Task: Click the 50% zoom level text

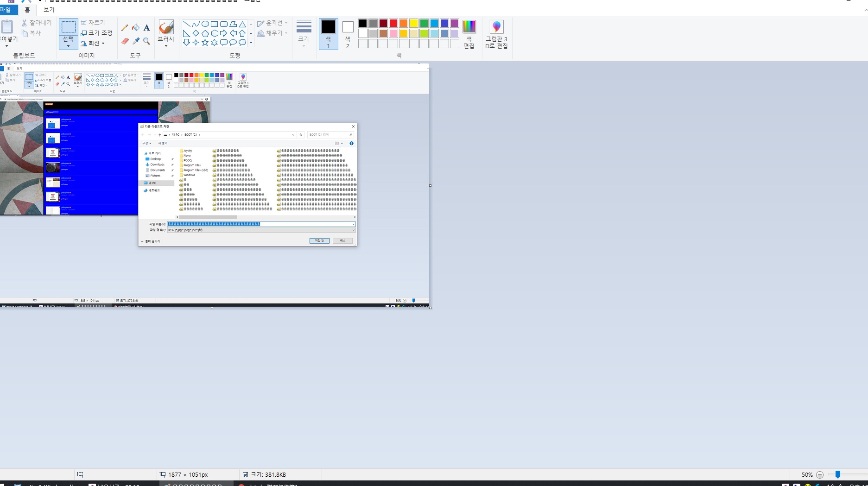Action: click(807, 475)
